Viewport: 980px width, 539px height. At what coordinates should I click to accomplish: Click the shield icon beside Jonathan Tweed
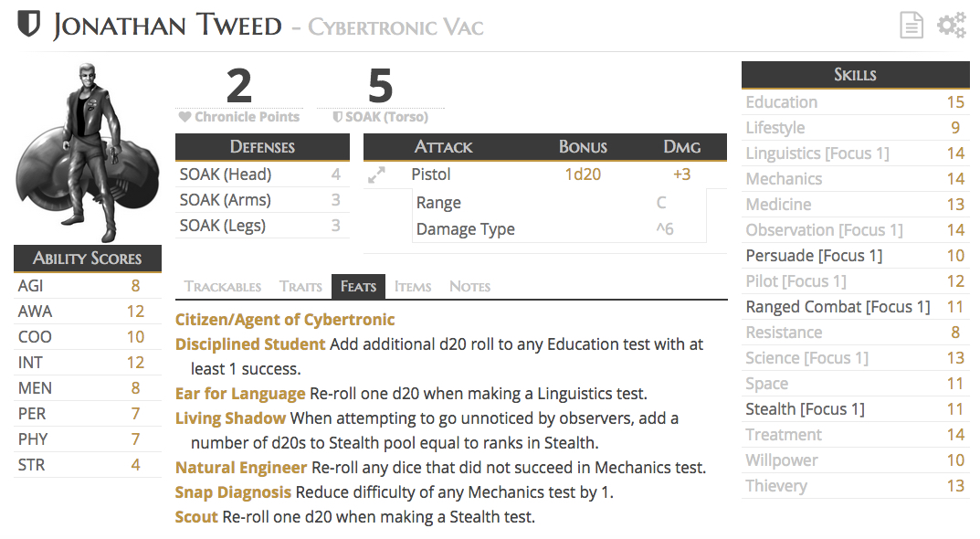[x=28, y=25]
